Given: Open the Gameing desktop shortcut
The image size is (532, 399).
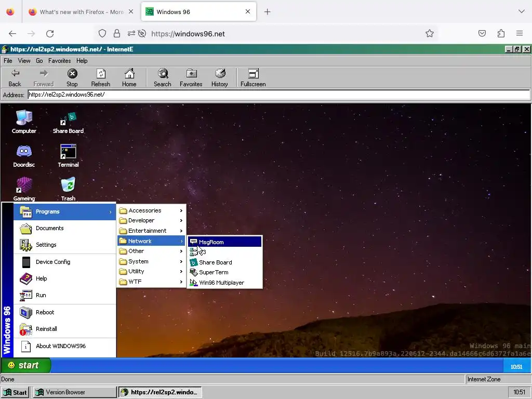Looking at the screenshot, I should [24, 189].
